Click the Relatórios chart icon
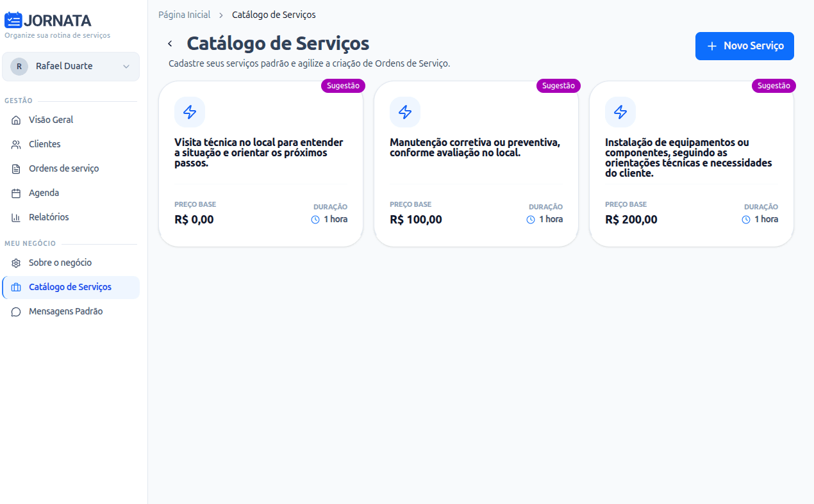Image resolution: width=814 pixels, height=504 pixels. tap(15, 217)
